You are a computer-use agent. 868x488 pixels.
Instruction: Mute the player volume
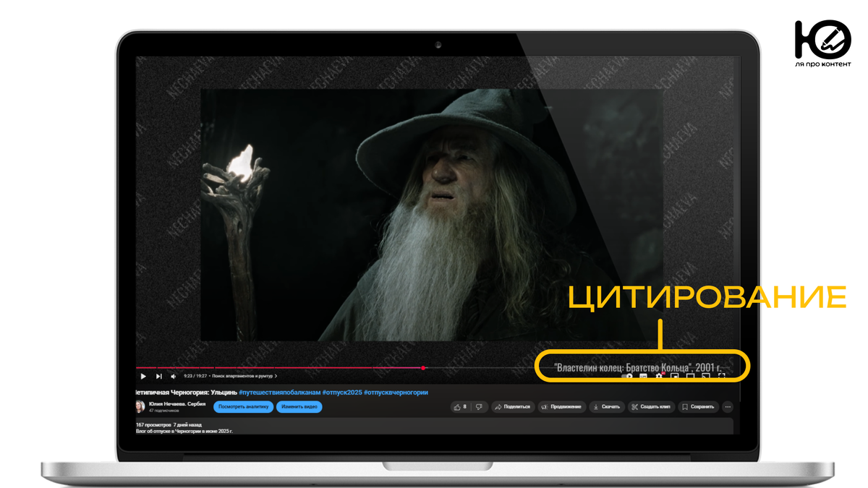pyautogui.click(x=174, y=376)
